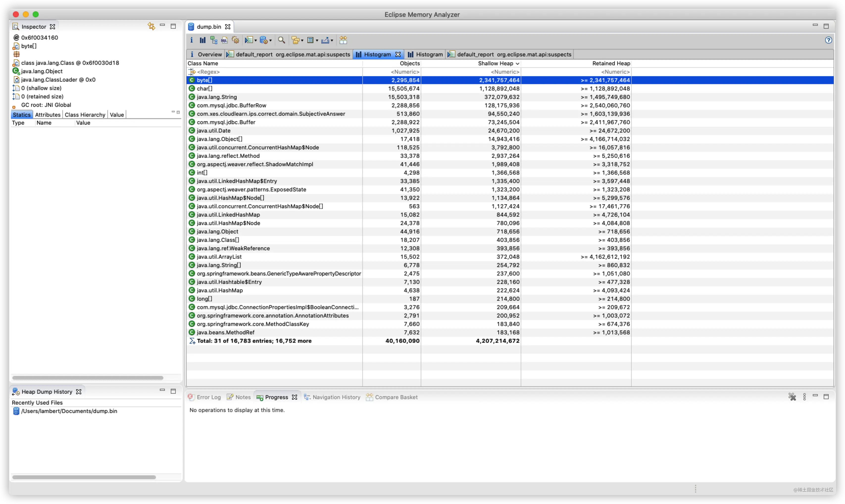Expand the Query Browser dropdown arrow
The height and width of the screenshot is (504, 845).
point(271,41)
